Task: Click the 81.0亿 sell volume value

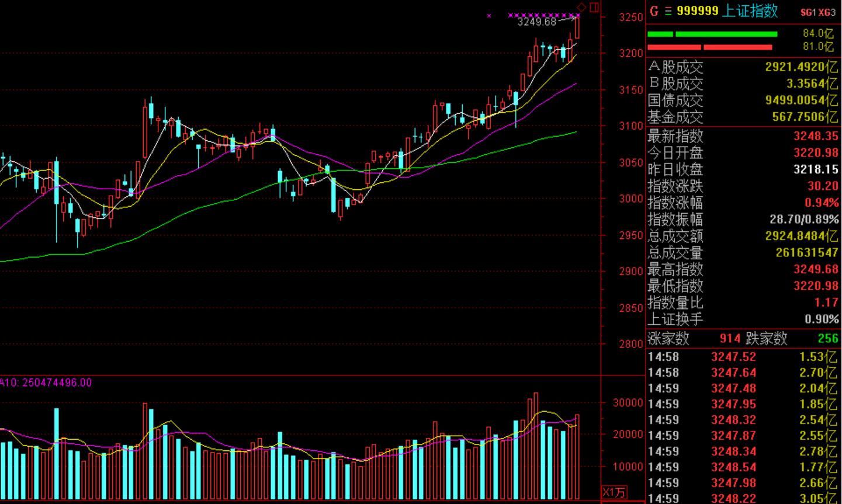Action: click(x=818, y=47)
